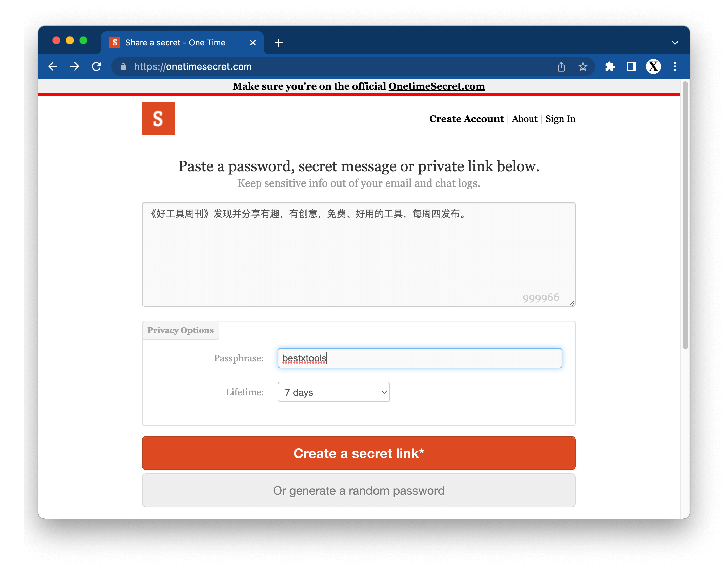Open the share page icon
Viewport: 728px width, 569px height.
(561, 67)
